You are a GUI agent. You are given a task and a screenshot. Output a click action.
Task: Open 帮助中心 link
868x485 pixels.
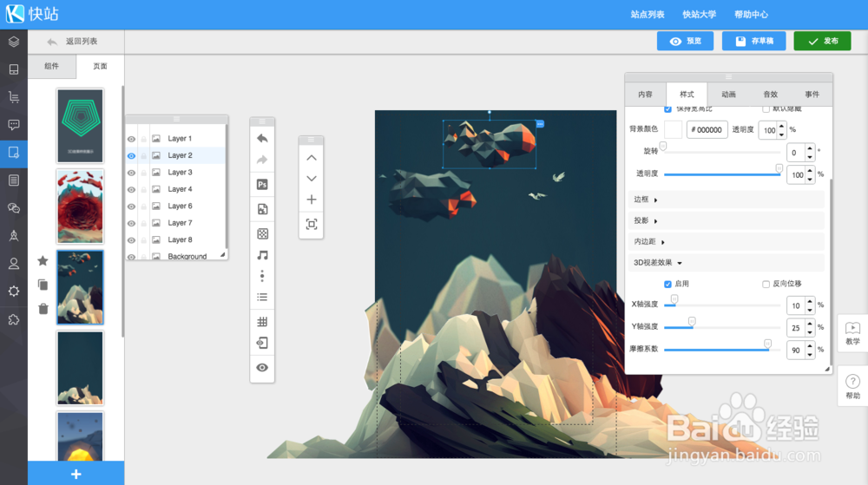click(x=751, y=15)
